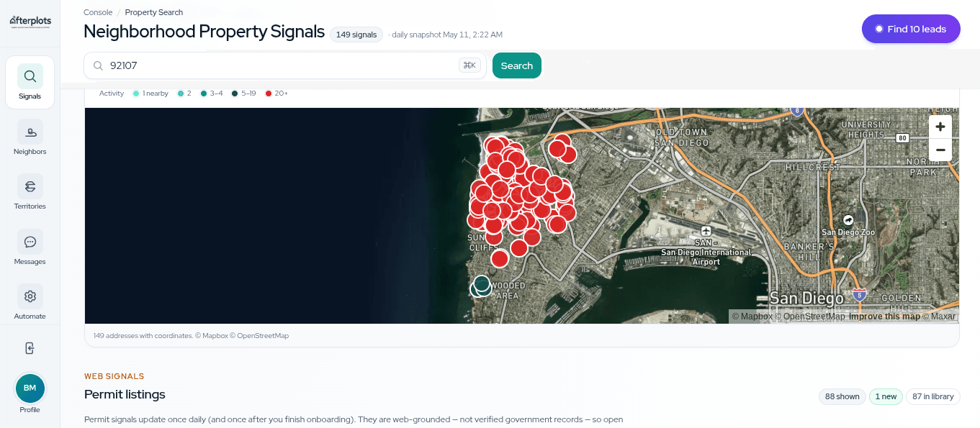Viewport: 980px width, 428px height.
Task: Click the Old Town San Diego map label
Action: [681, 137]
